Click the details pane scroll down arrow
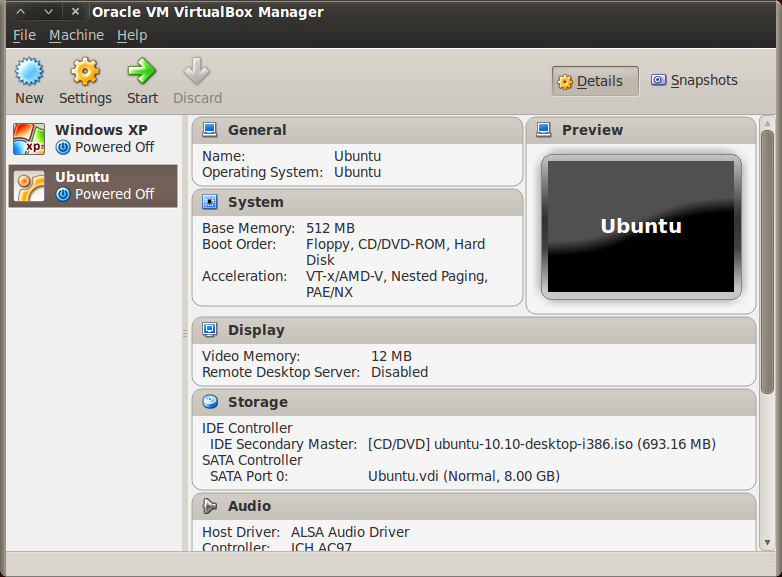This screenshot has width=782, height=577. point(767,543)
